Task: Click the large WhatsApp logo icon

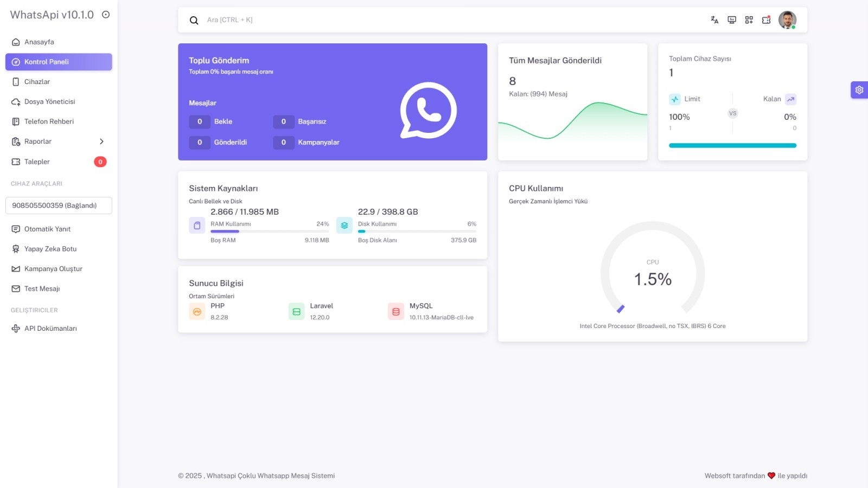Action: click(x=428, y=110)
